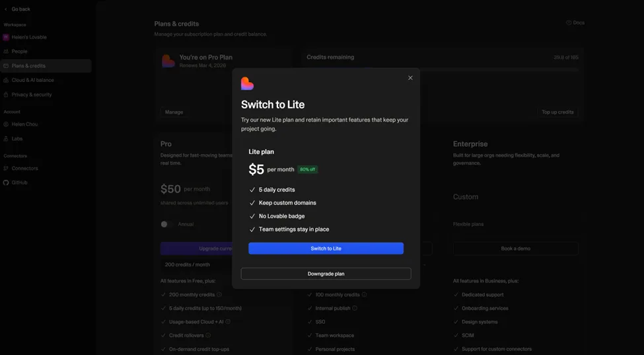Click the purple H workspace avatar

(6, 37)
